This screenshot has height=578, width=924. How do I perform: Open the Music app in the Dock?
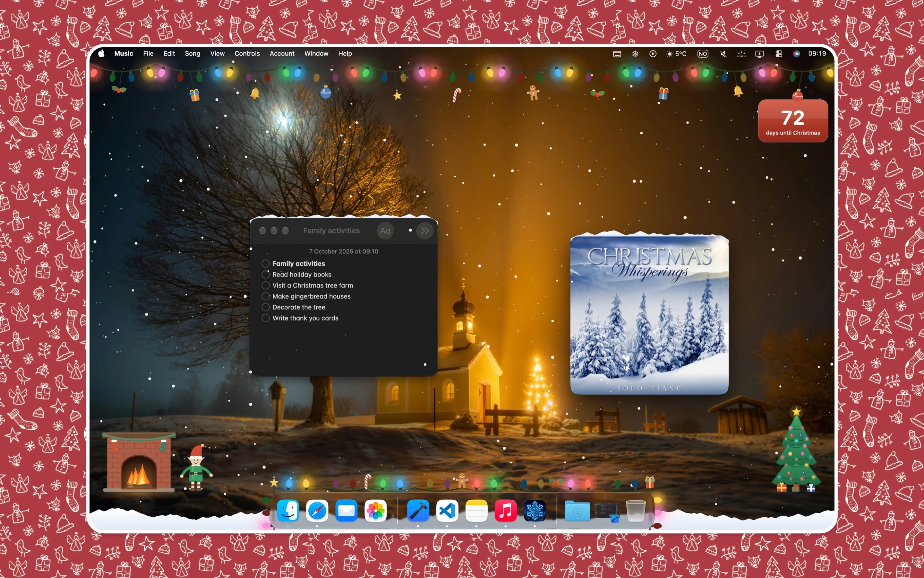pos(506,511)
